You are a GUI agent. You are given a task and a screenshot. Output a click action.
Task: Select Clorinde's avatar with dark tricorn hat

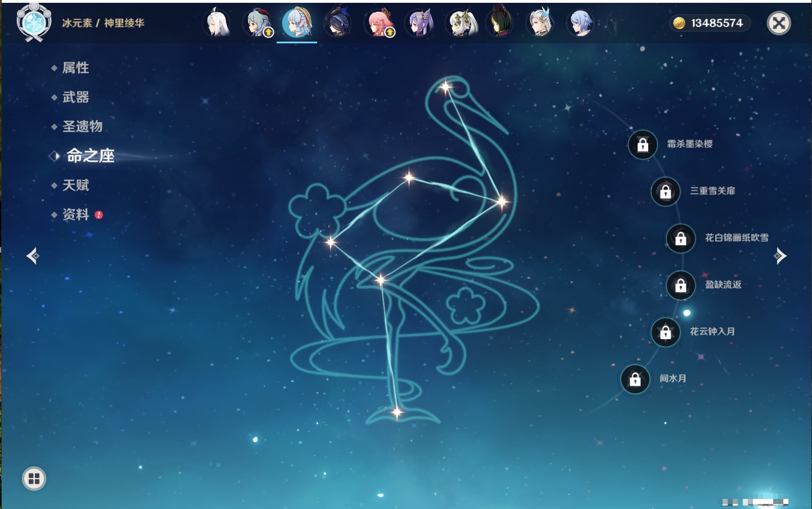click(x=338, y=23)
